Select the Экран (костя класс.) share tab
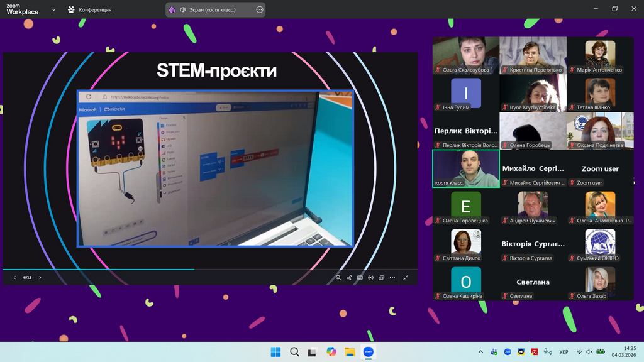 (213, 9)
